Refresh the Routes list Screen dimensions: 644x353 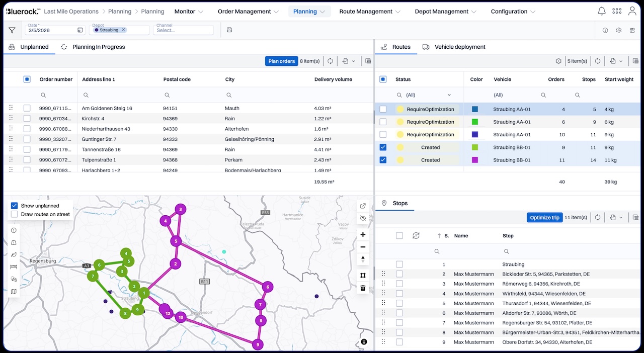tap(598, 61)
